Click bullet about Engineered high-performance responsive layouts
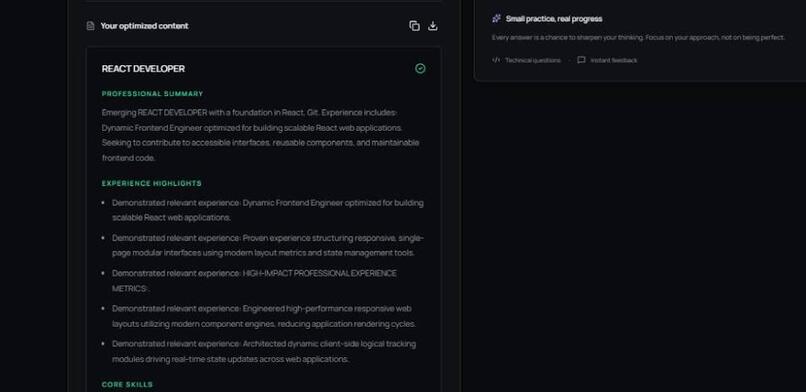806x392 pixels. [x=264, y=316]
